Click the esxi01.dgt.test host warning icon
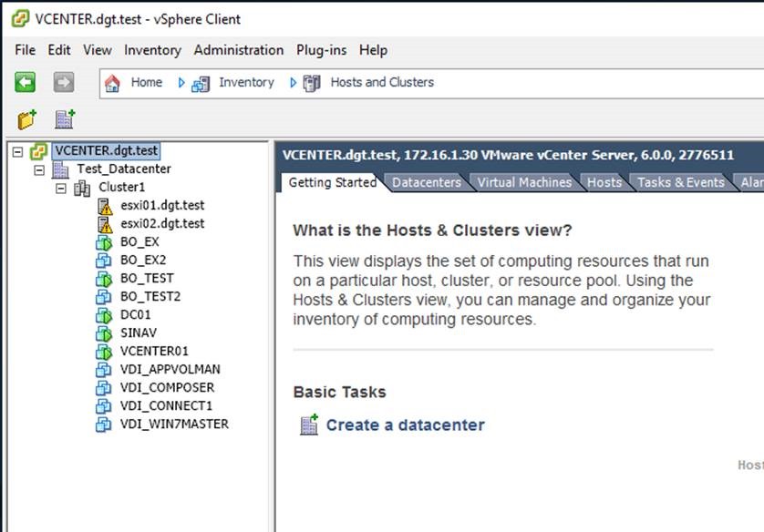 click(105, 207)
